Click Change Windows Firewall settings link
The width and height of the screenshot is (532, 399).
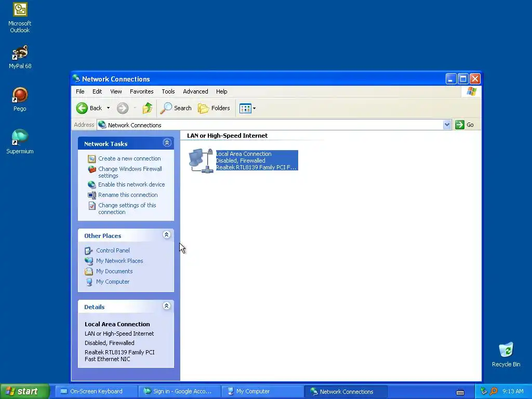pyautogui.click(x=130, y=172)
